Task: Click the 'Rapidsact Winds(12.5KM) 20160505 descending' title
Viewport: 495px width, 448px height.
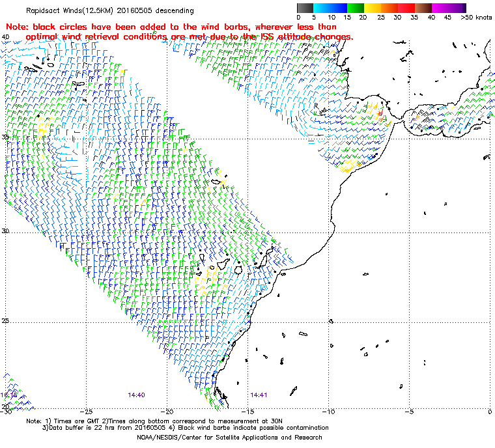Action: pyautogui.click(x=110, y=10)
